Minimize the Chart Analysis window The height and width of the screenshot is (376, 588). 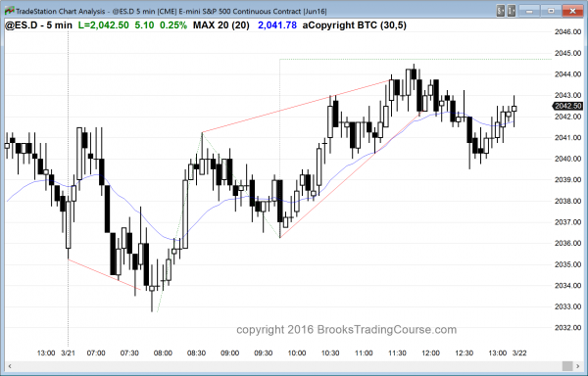[x=529, y=11]
